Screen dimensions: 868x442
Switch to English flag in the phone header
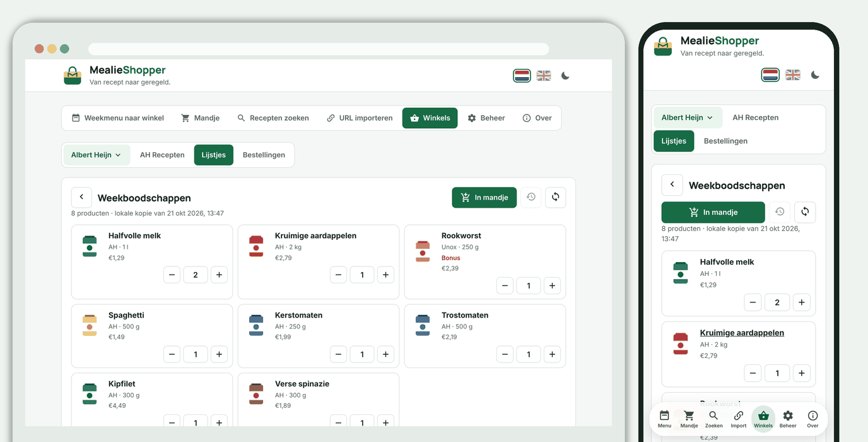pos(793,75)
